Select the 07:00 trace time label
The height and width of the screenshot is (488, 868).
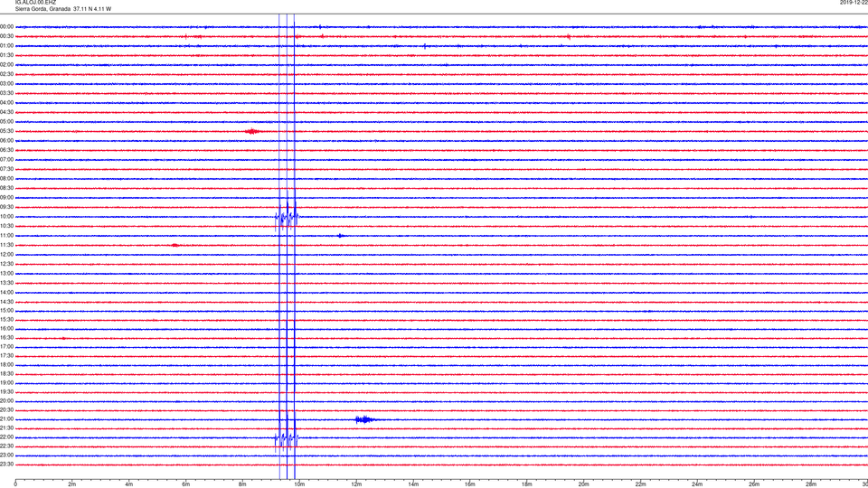coord(6,159)
